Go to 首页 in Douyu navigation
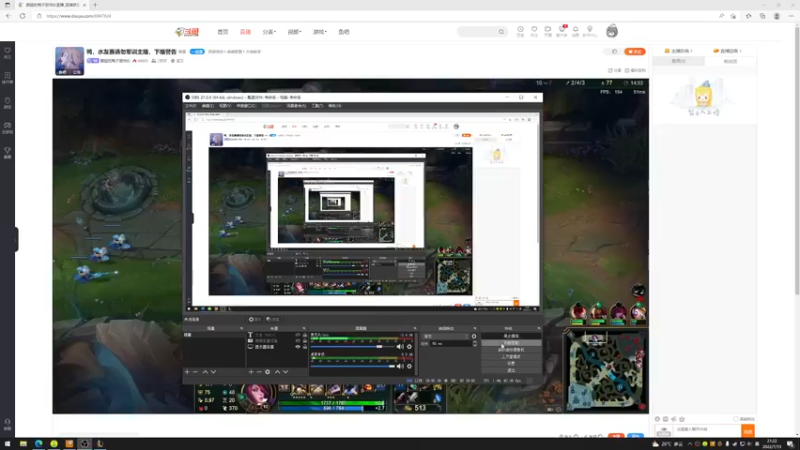 [223, 32]
